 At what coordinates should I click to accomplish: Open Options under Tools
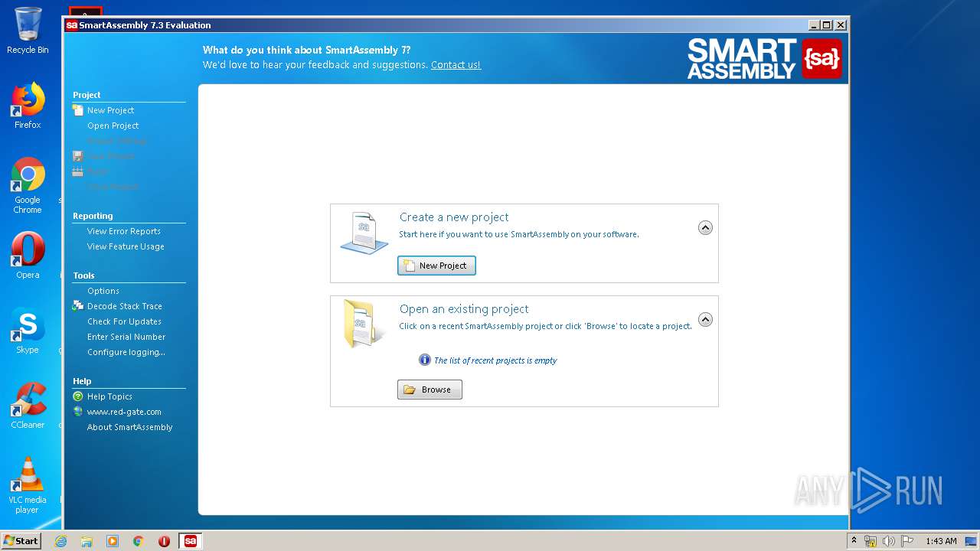click(x=103, y=291)
